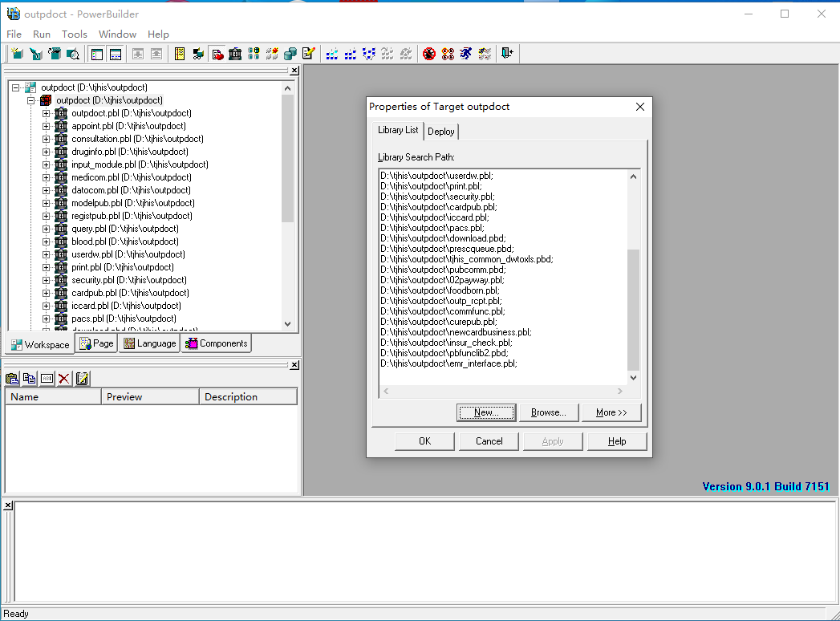
Task: Click Cancel in Properties dialog
Action: (x=489, y=441)
